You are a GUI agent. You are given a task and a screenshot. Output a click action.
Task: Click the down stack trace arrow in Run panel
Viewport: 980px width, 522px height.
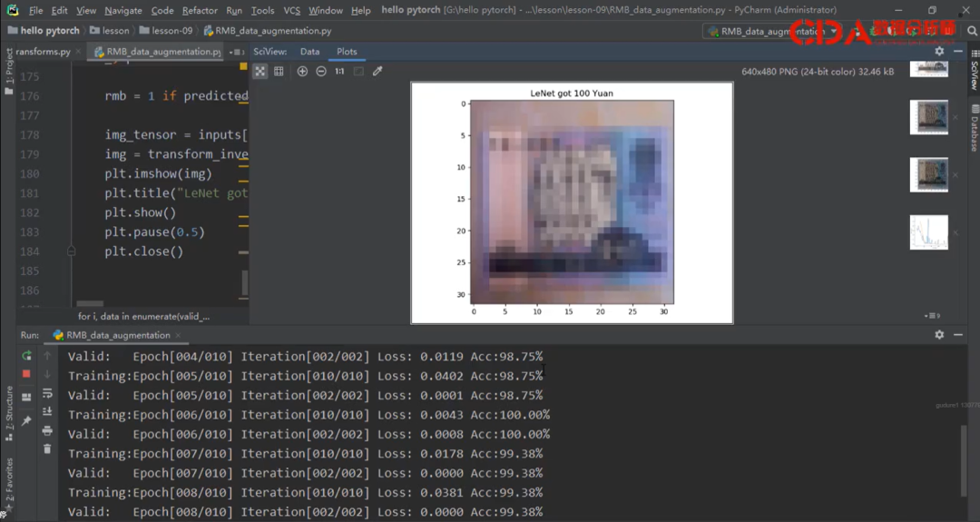47,374
